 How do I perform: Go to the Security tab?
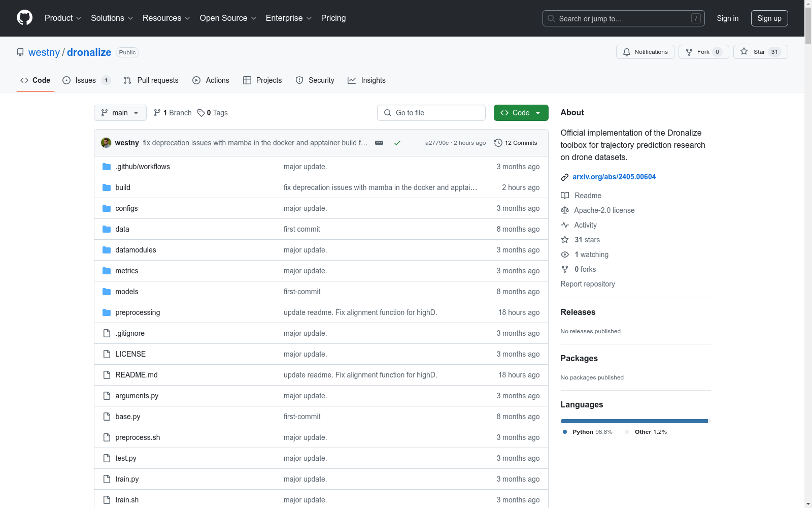click(315, 80)
